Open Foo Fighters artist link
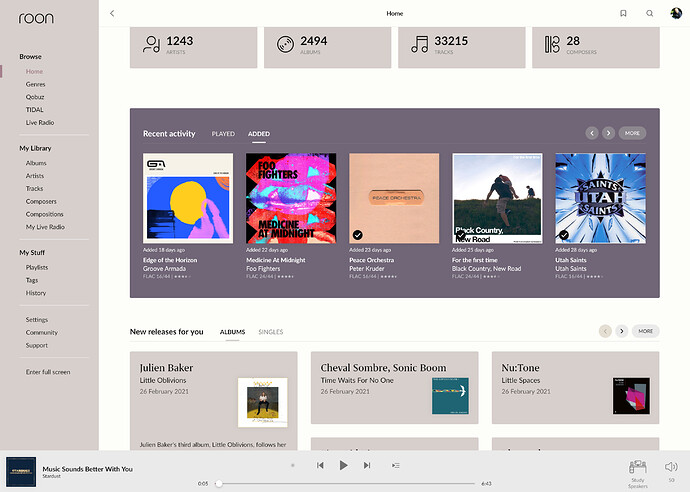 (x=263, y=268)
